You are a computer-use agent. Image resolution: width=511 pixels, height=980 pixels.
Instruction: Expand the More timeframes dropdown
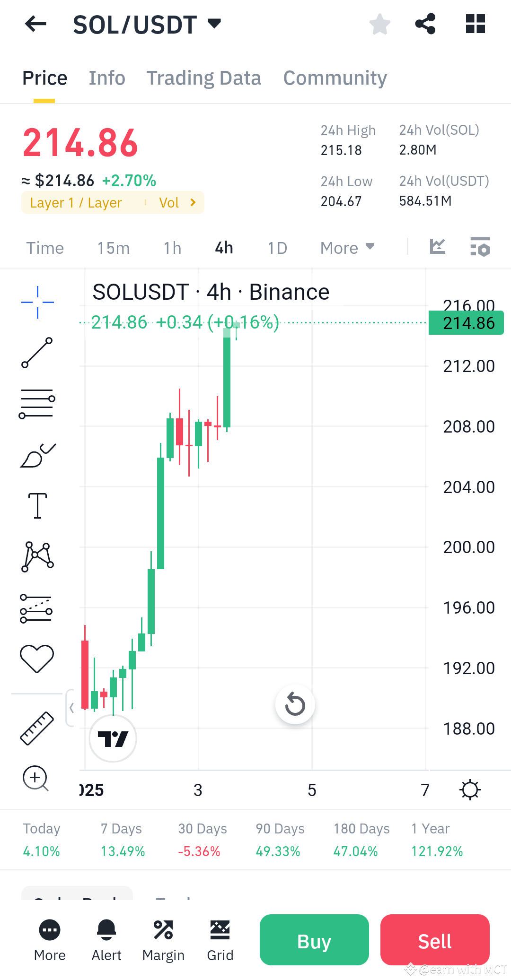point(347,247)
